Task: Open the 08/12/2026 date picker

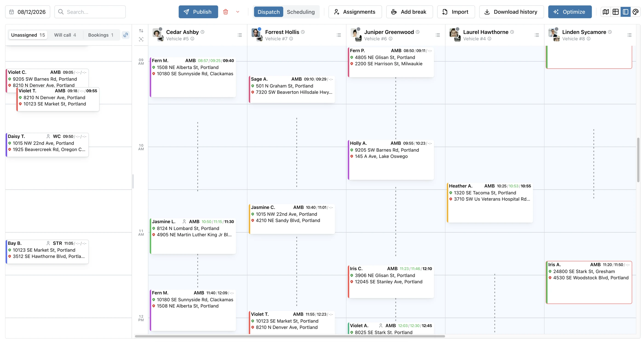Action: tap(28, 12)
